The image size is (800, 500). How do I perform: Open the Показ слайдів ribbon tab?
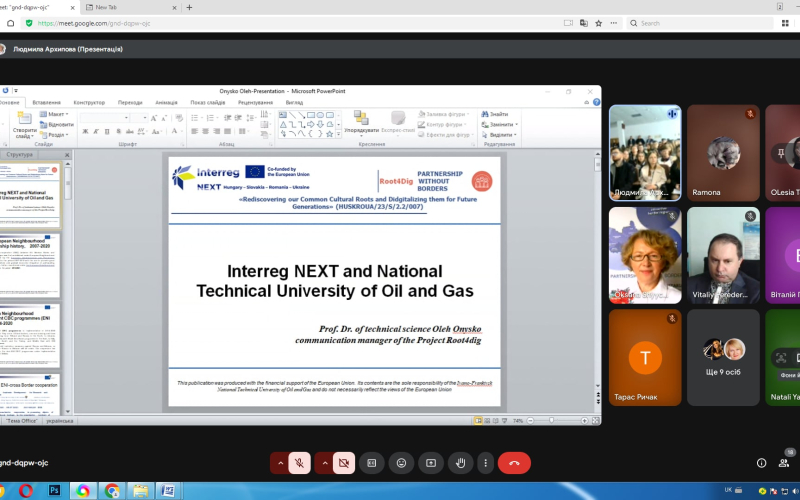click(208, 103)
